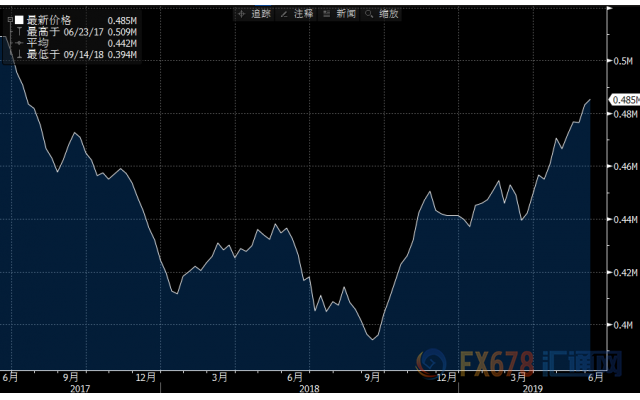The image size is (640, 400).
Task: Click the 0.4M y-axis label
Action: click(623, 325)
